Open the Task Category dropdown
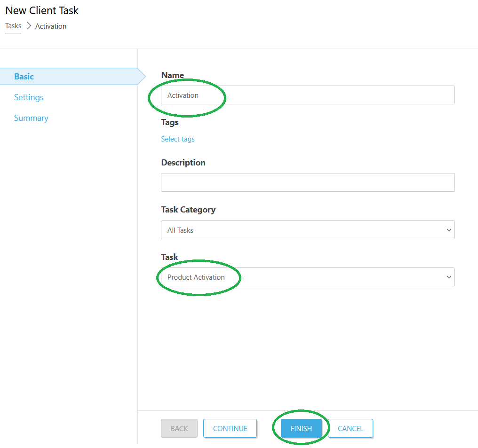The width and height of the screenshot is (478, 448). (x=308, y=230)
